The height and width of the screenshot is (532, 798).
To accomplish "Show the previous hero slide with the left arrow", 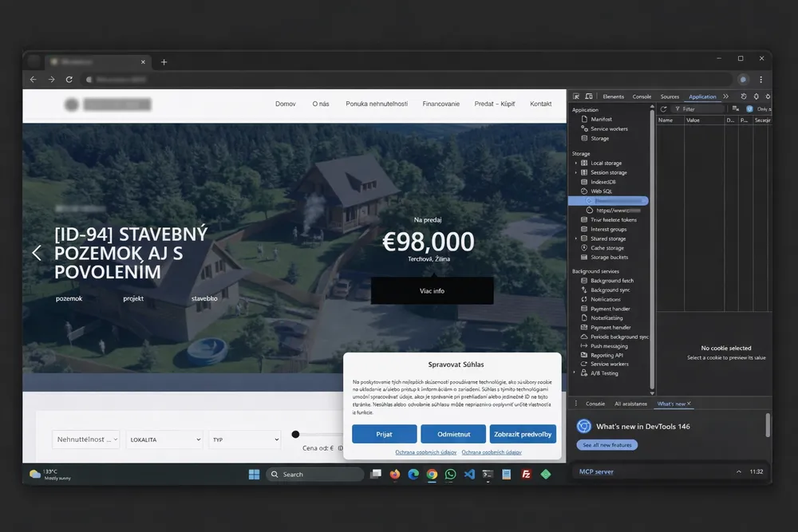I will click(x=37, y=253).
